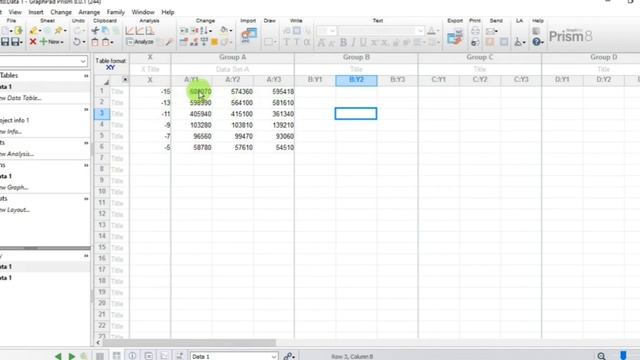Screen dimensions: 640x360
Task: Click the paste clipboard icon
Action: click(95, 42)
